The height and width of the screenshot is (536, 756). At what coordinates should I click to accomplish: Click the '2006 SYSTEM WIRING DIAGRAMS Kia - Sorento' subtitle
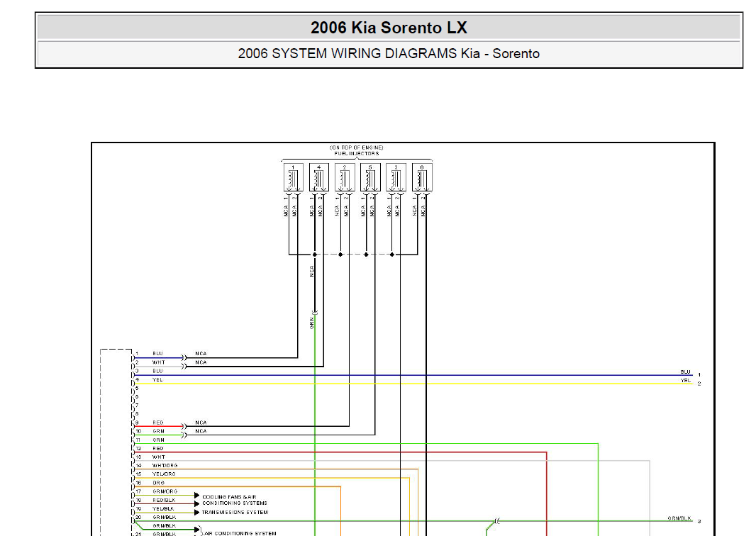click(389, 53)
